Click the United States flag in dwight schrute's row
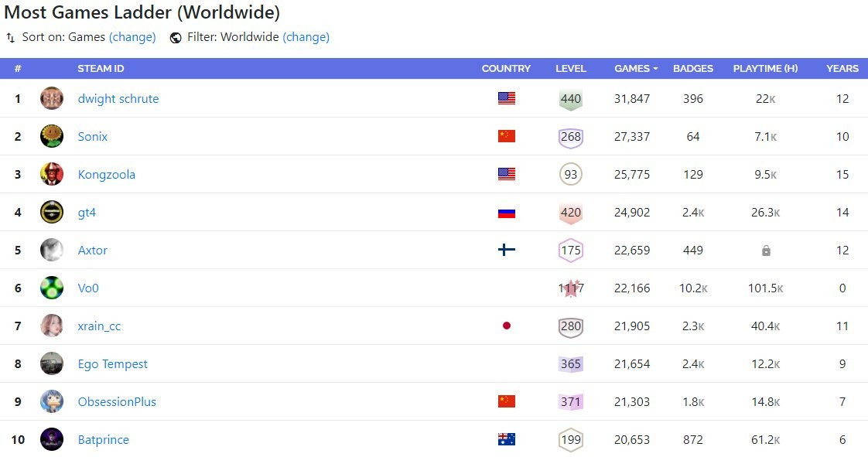This screenshot has height=457, width=868. click(x=507, y=98)
